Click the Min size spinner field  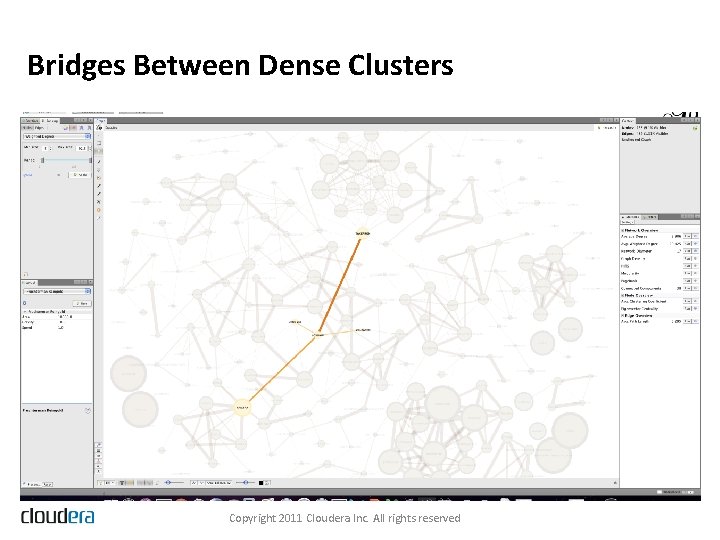pyautogui.click(x=46, y=148)
